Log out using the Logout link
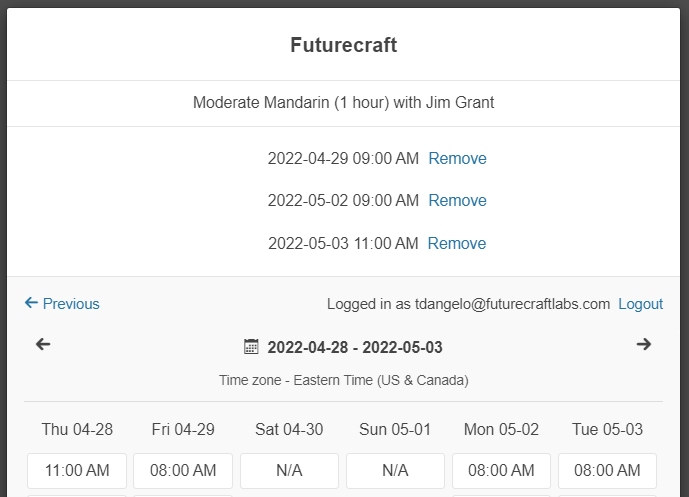Screen dimensions: 689x497 pyautogui.click(x=640, y=304)
